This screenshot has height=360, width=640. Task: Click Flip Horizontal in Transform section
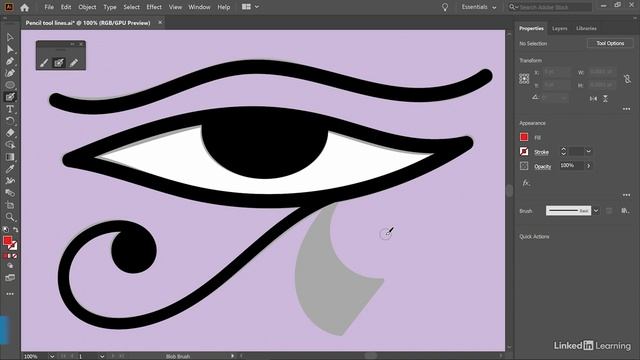[x=593, y=98]
